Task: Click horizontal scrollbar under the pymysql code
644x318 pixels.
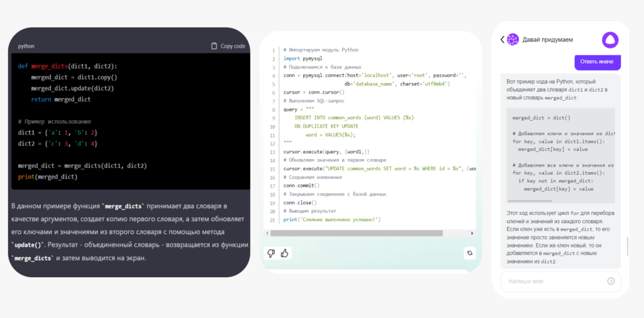Action: pyautogui.click(x=352, y=233)
